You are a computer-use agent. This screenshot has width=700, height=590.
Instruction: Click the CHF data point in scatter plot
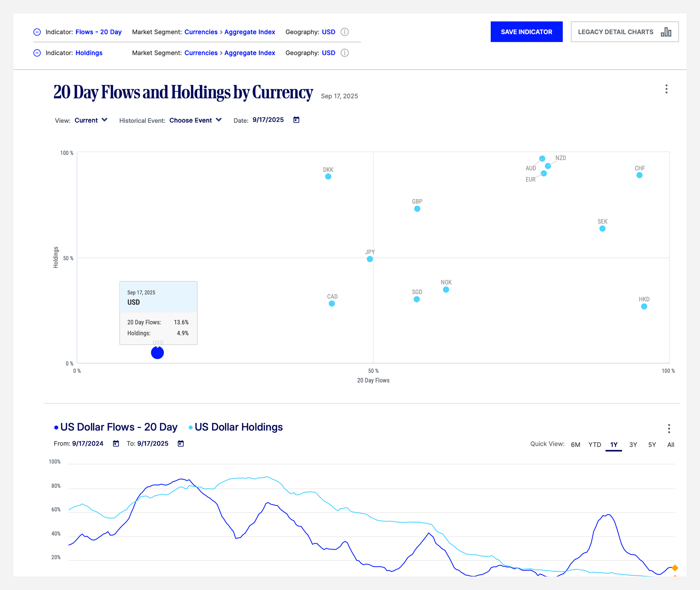[x=639, y=175]
